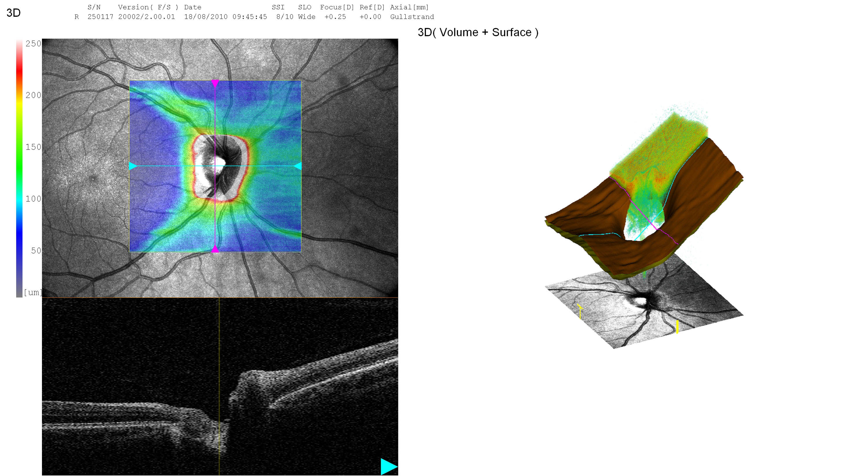The height and width of the screenshot is (476, 868).
Task: Click the 'SSI' header label
Action: point(278,7)
